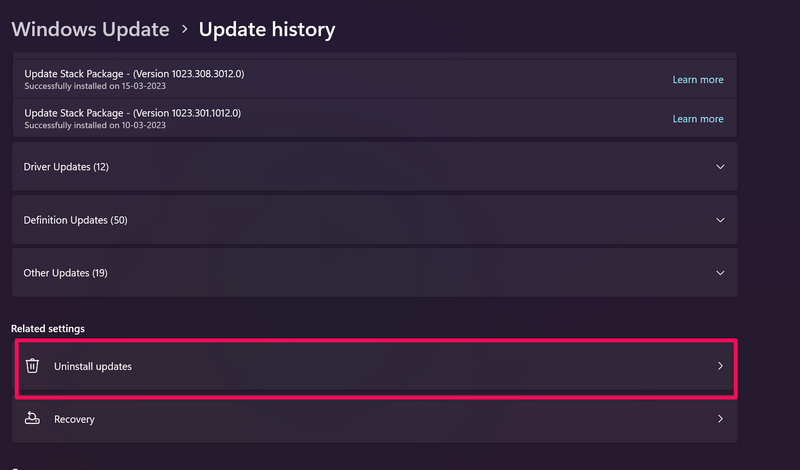800x470 pixels.
Task: Expand Driver Updates using its chevron
Action: click(720, 167)
